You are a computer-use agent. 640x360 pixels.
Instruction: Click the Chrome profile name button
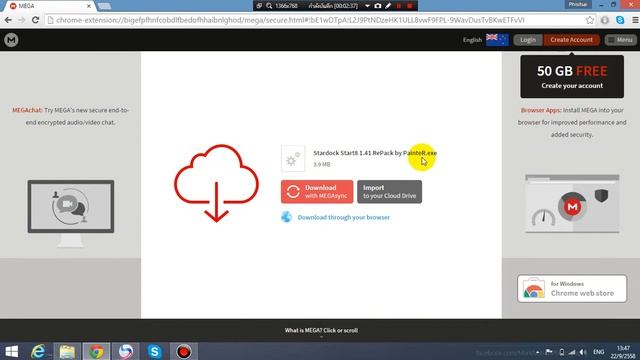577,4
